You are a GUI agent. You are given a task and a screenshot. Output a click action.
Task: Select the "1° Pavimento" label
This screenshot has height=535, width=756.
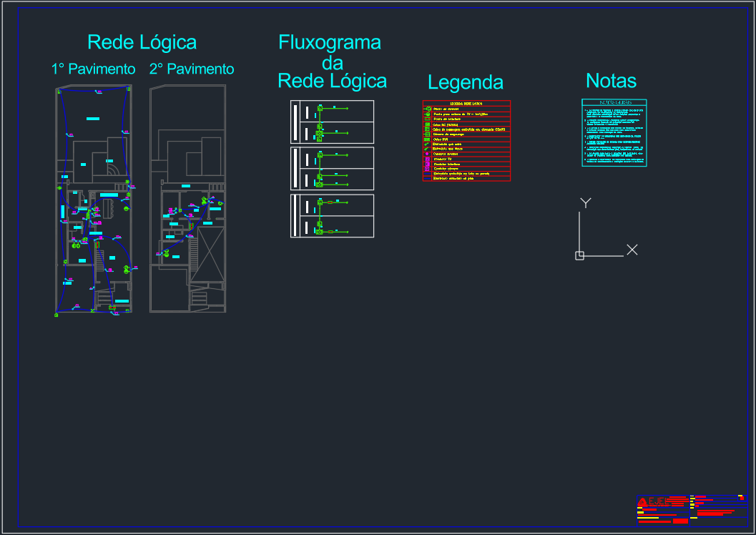pos(93,69)
